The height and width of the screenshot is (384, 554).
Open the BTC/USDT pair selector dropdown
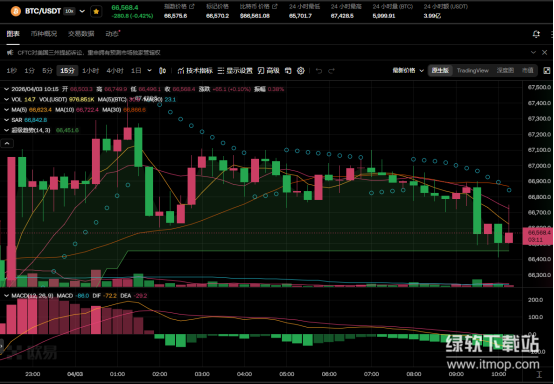(x=82, y=11)
